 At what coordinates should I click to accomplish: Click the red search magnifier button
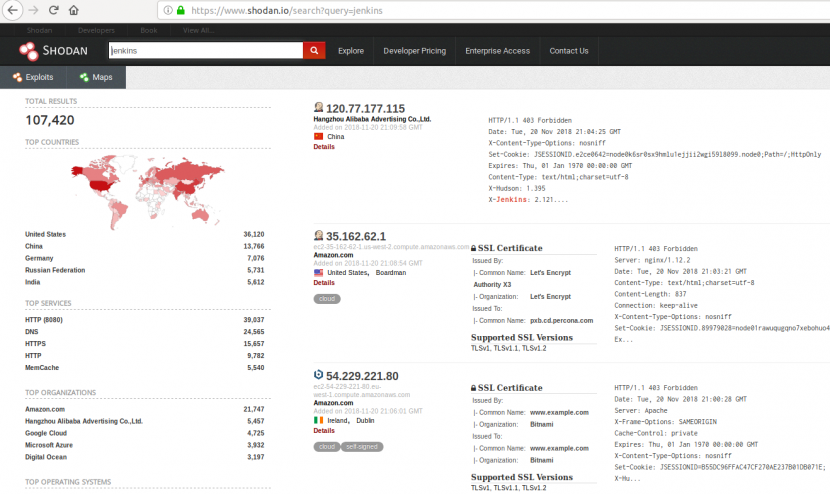pyautogui.click(x=314, y=50)
